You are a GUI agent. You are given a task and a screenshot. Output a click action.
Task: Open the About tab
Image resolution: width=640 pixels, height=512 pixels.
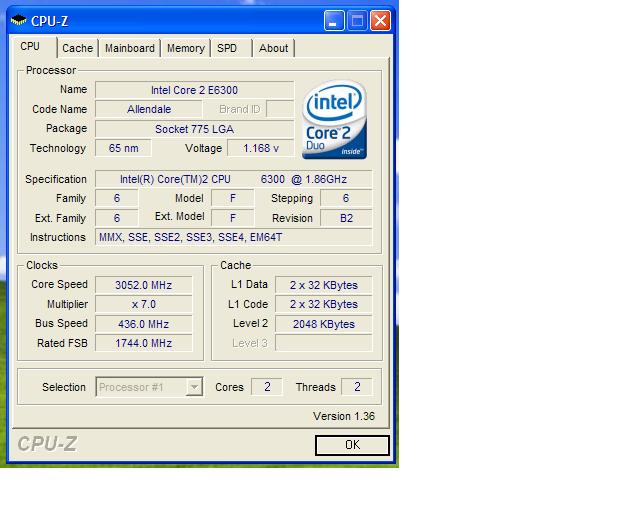click(x=273, y=48)
